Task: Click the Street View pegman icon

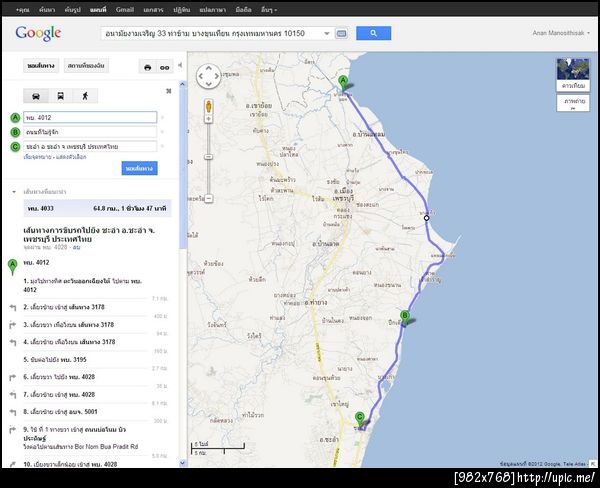Action: point(209,106)
